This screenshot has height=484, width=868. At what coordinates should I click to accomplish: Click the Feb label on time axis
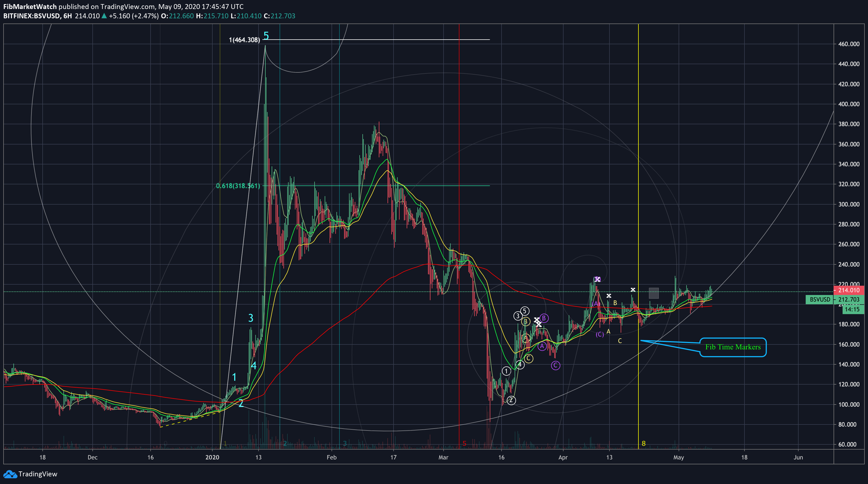[x=332, y=458]
